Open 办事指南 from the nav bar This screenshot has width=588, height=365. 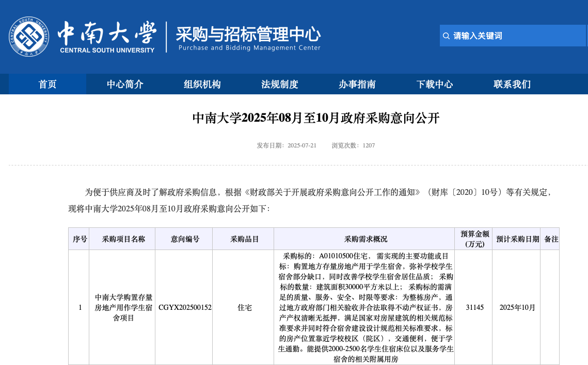tap(357, 84)
